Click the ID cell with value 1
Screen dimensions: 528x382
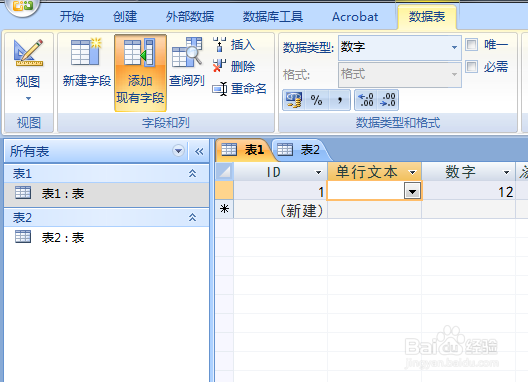click(280, 191)
